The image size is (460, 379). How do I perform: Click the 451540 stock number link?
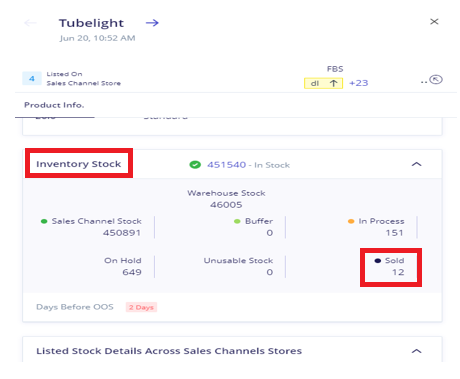pyautogui.click(x=226, y=165)
